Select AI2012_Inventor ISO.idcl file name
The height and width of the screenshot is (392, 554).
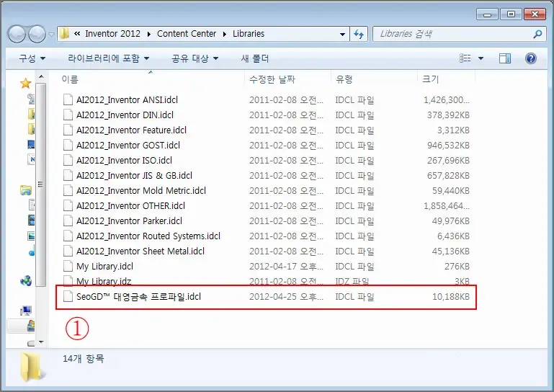tap(125, 161)
